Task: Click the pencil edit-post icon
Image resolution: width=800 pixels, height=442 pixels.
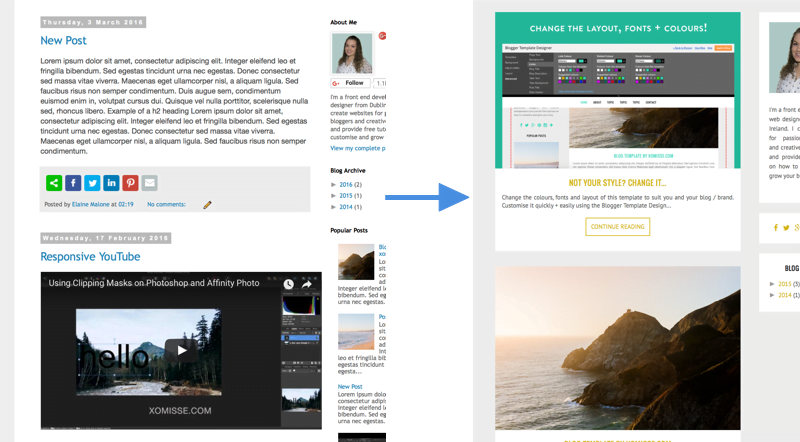Action: (x=207, y=205)
